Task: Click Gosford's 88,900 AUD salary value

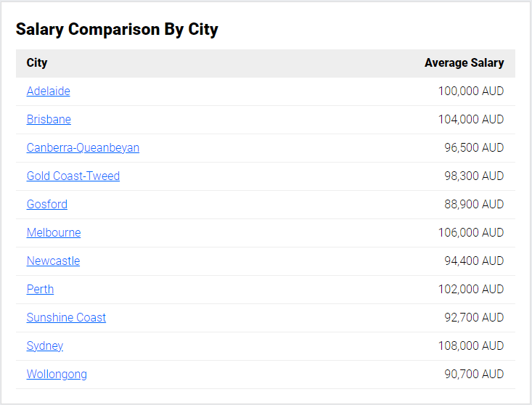Action: coord(474,205)
